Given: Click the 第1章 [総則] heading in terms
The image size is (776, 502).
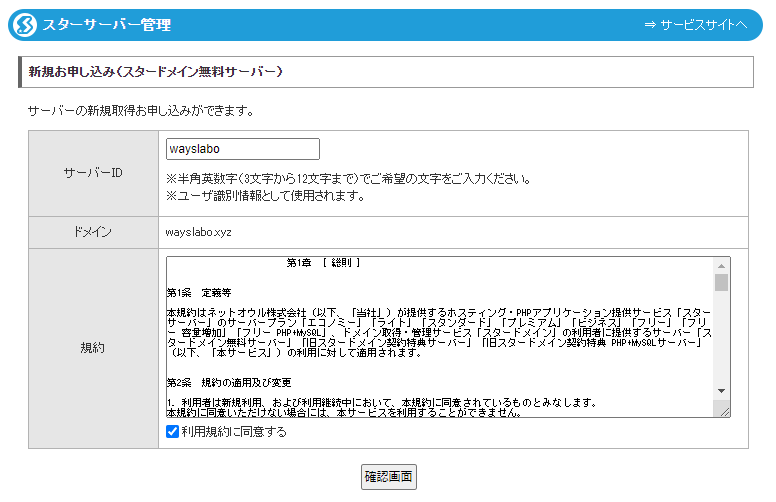Looking at the screenshot, I should 324,263.
